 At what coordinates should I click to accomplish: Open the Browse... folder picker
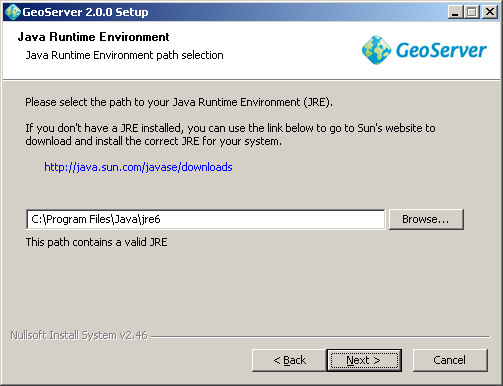426,219
